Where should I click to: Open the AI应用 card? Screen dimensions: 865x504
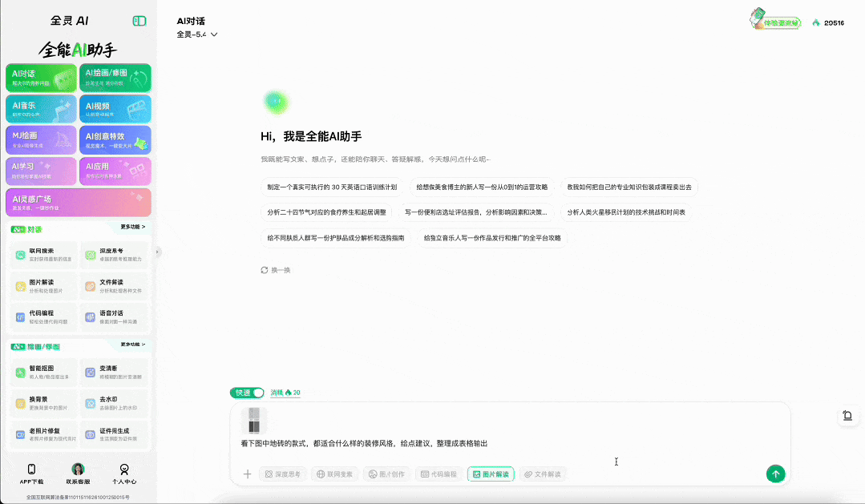[115, 171]
